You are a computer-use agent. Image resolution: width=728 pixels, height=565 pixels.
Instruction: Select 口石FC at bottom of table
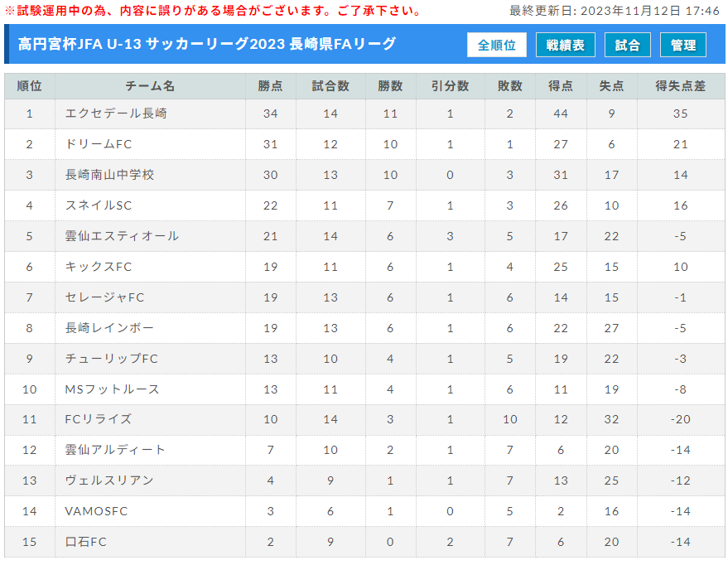(x=86, y=541)
